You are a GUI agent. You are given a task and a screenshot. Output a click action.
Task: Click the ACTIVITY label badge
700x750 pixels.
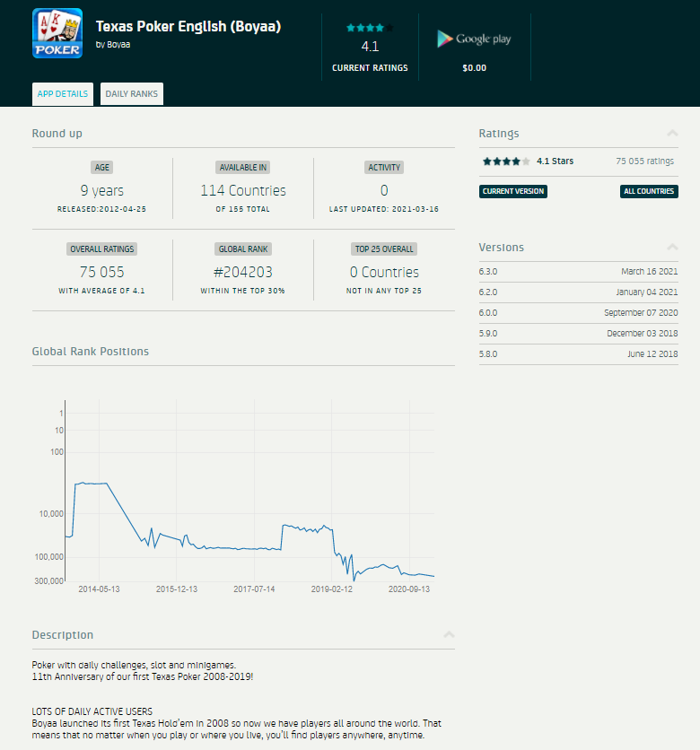[x=384, y=168]
